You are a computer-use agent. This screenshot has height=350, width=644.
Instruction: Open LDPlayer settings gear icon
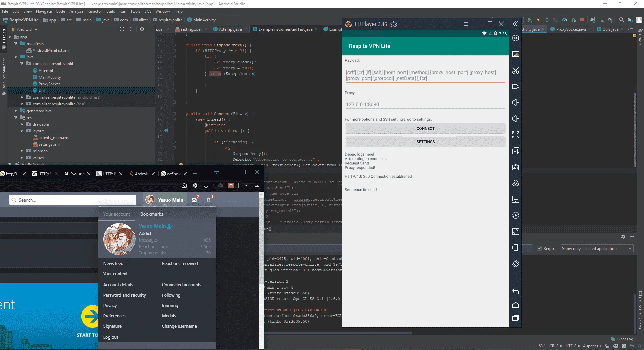[516, 38]
